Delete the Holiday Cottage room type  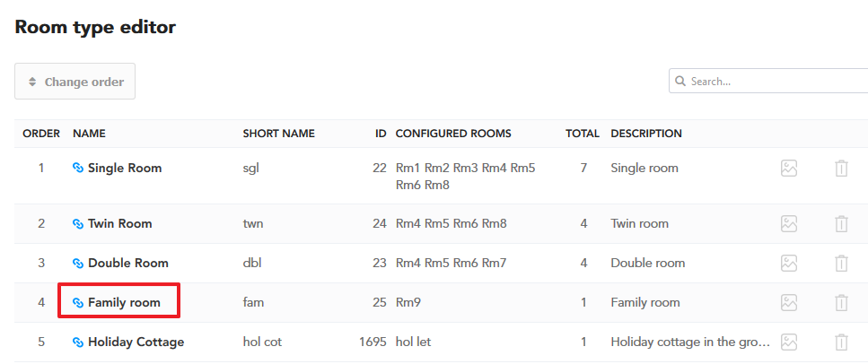click(x=841, y=342)
